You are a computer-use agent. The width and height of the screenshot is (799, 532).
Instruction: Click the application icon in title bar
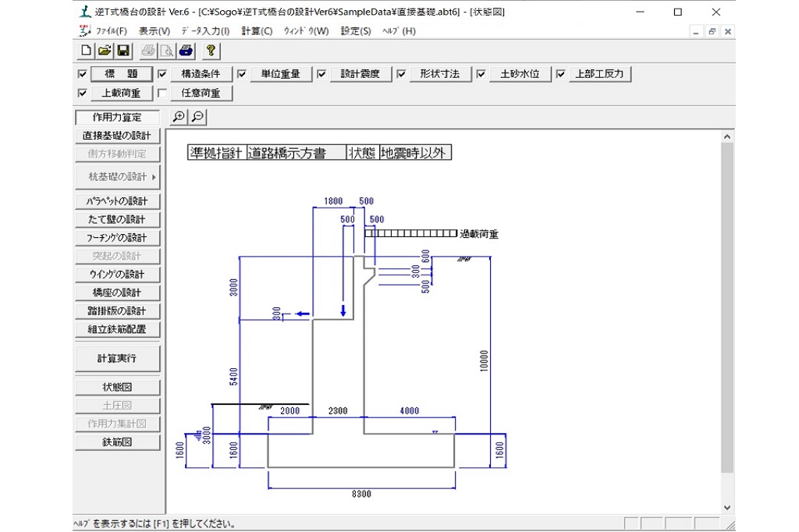tap(85, 11)
